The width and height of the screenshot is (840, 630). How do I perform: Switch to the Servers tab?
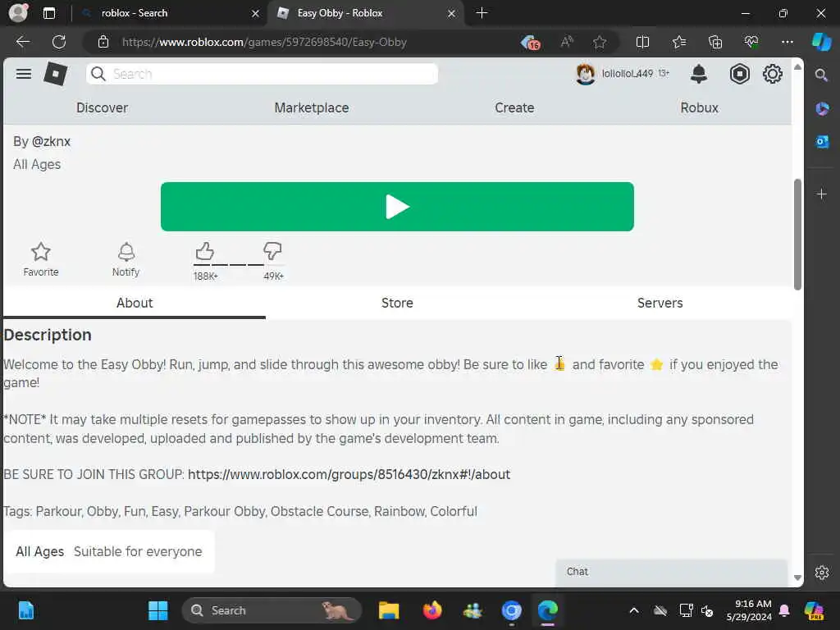pyautogui.click(x=660, y=304)
